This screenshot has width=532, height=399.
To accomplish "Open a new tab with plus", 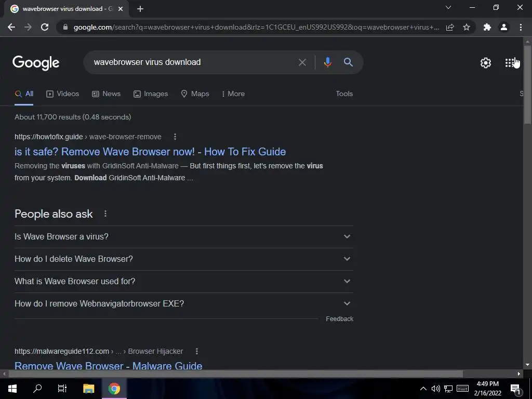I will click(x=140, y=9).
